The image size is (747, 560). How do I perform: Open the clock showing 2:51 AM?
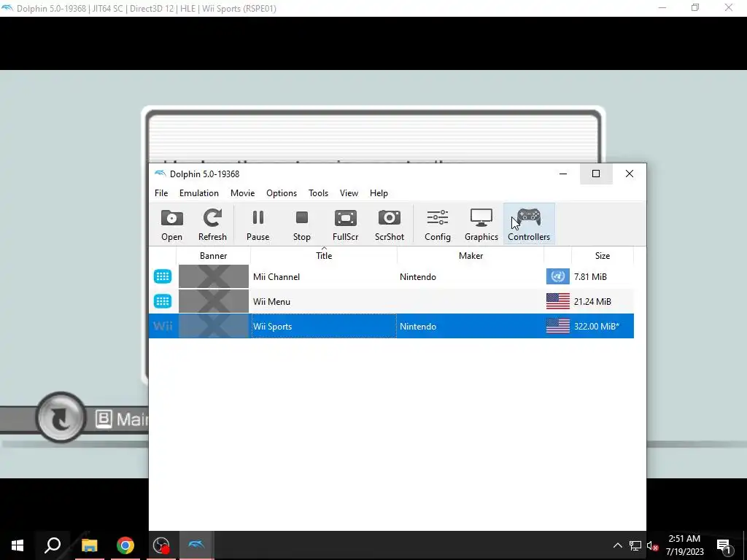tap(684, 545)
